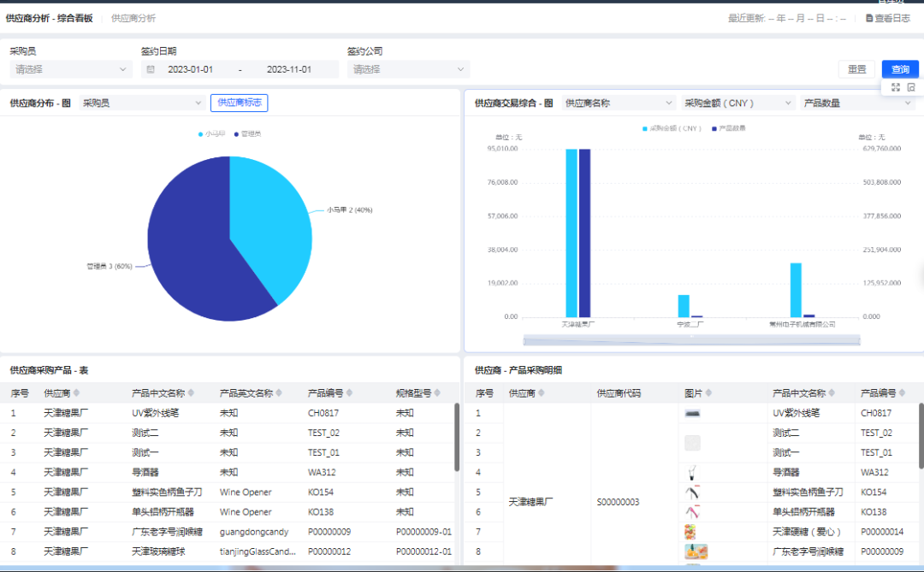The image size is (924, 572).
Task: Open the 采购员 filter dropdown
Action: pyautogui.click(x=70, y=69)
